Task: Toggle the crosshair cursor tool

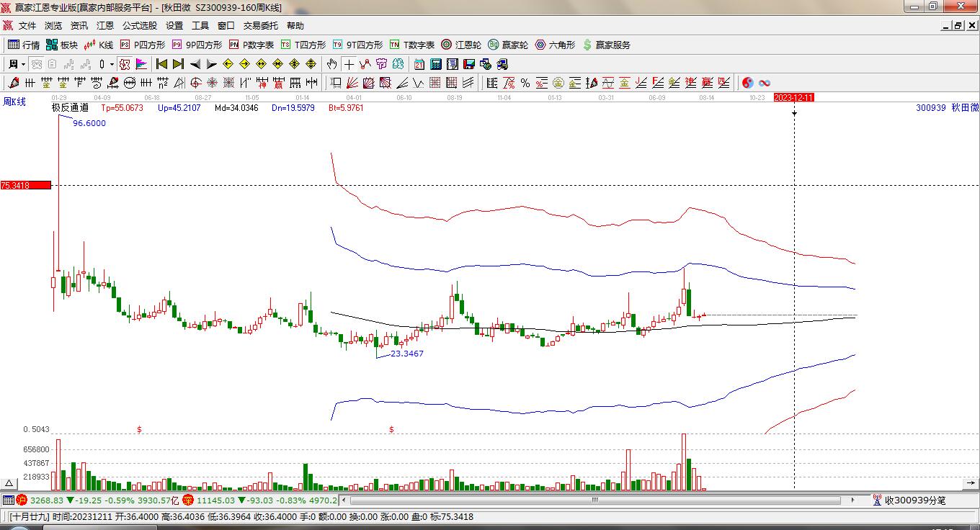Action: [x=349, y=64]
